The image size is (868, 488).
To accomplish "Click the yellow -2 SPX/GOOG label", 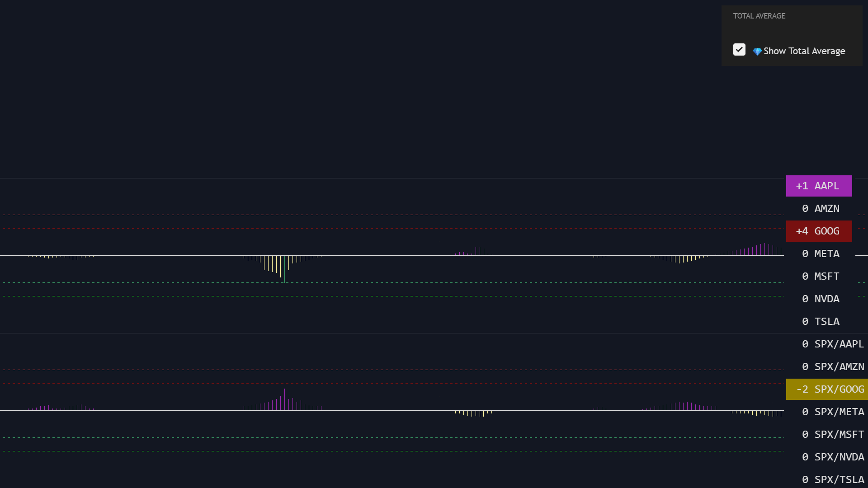I will [827, 389].
